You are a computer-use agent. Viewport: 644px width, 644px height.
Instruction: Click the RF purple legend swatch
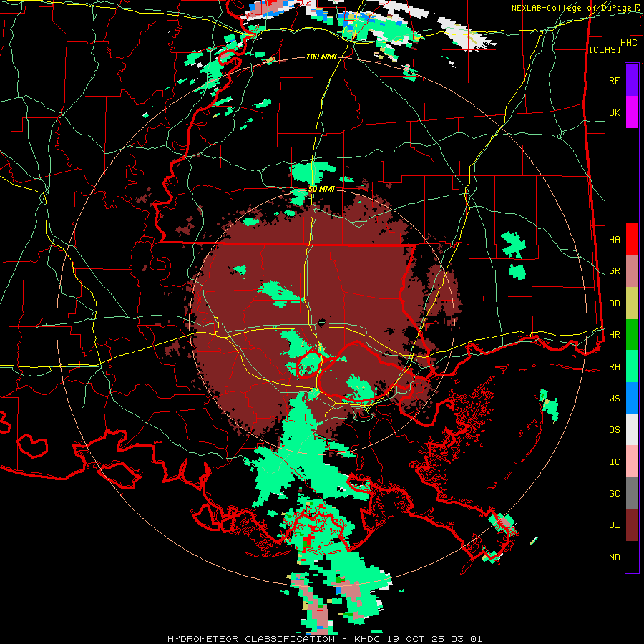coord(632,79)
